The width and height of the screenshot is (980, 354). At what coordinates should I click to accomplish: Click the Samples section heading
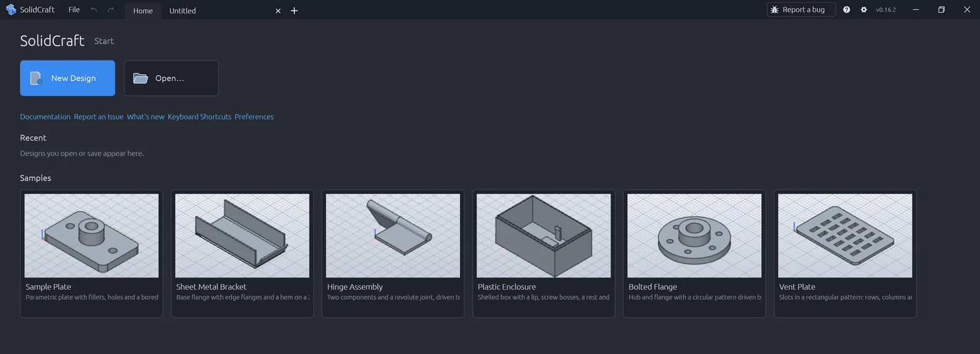pyautogui.click(x=36, y=178)
